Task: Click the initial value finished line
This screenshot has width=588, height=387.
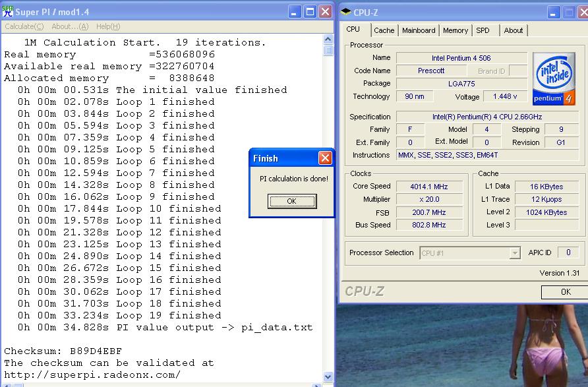Action: 152,90
